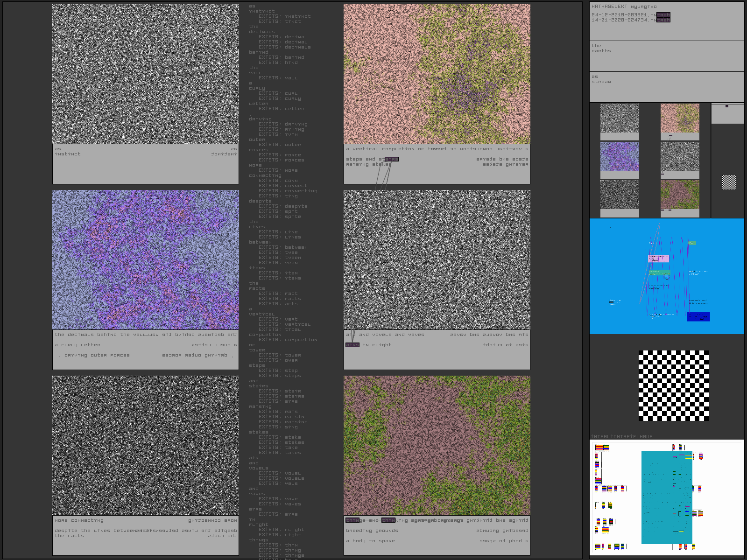
Task: Click the teal rectangle in the white diagram
Action: tap(658, 497)
